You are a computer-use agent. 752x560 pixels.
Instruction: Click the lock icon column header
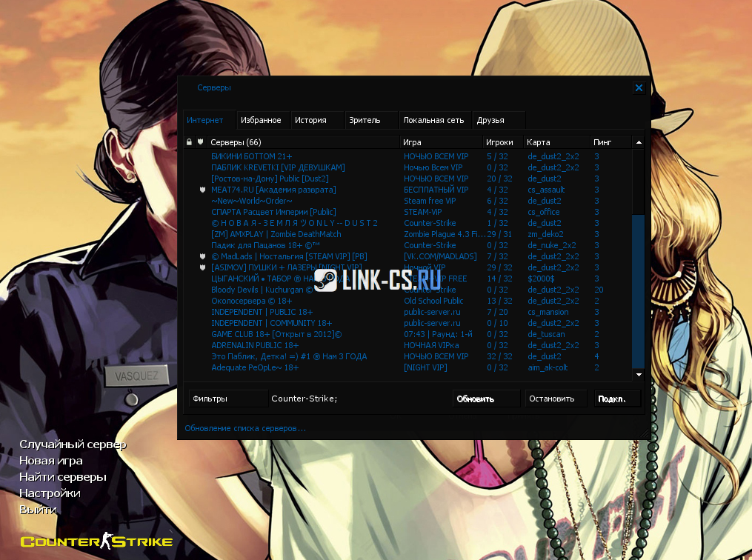click(x=190, y=141)
